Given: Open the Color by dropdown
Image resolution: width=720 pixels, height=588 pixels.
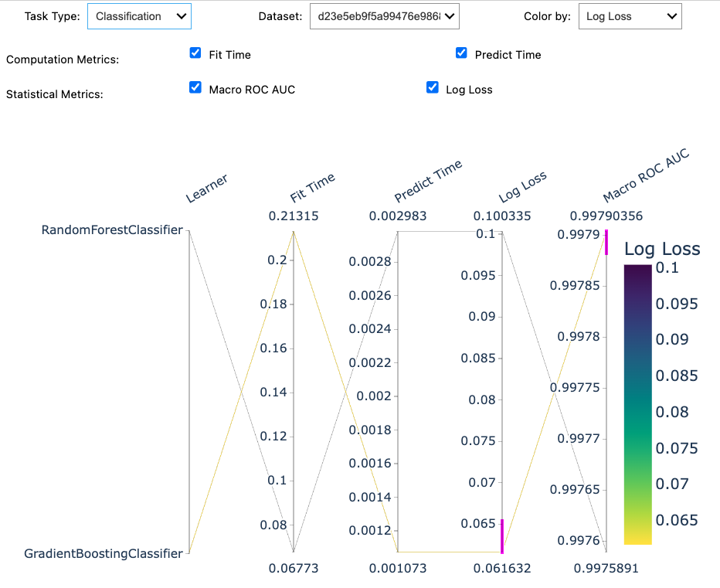Looking at the screenshot, I should tap(630, 15).
